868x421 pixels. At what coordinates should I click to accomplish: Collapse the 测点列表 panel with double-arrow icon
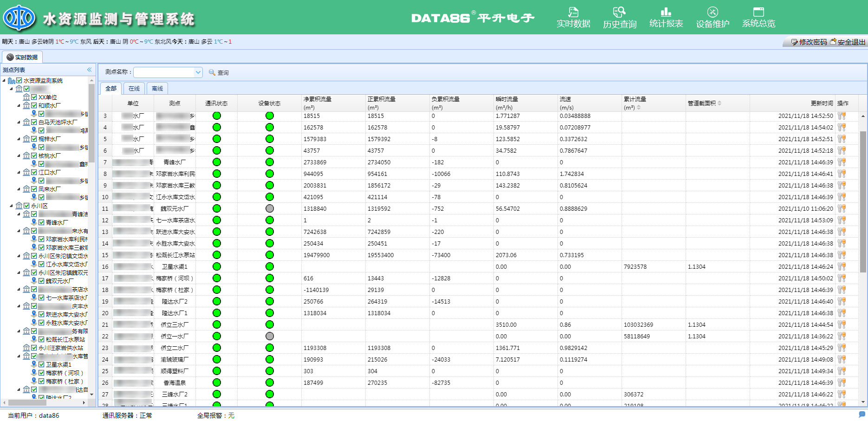point(90,70)
